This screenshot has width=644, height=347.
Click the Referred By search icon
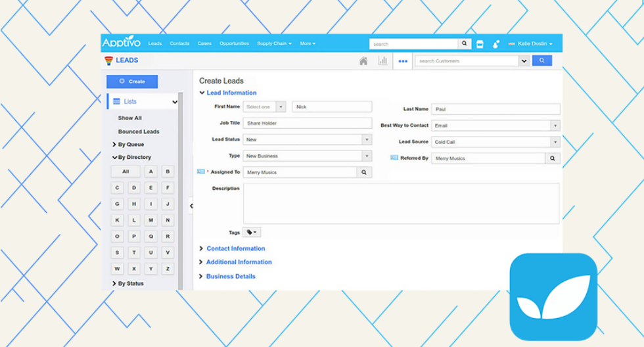pos(553,158)
